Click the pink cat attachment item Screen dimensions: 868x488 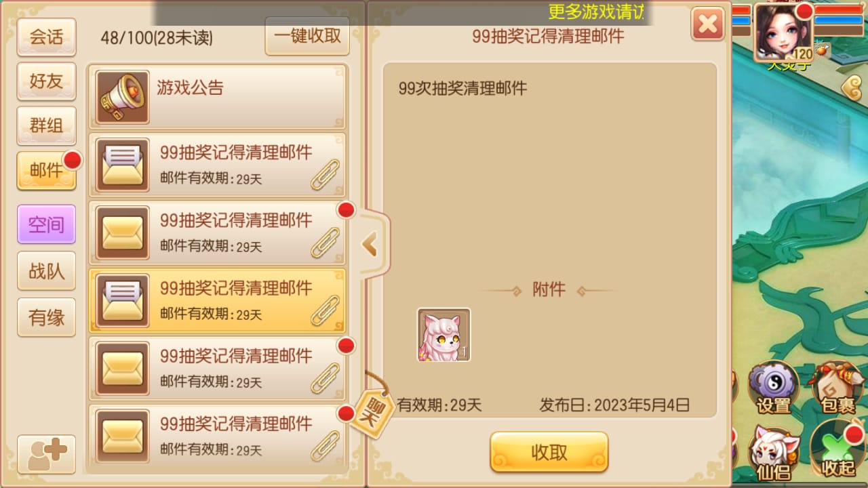pyautogui.click(x=443, y=335)
